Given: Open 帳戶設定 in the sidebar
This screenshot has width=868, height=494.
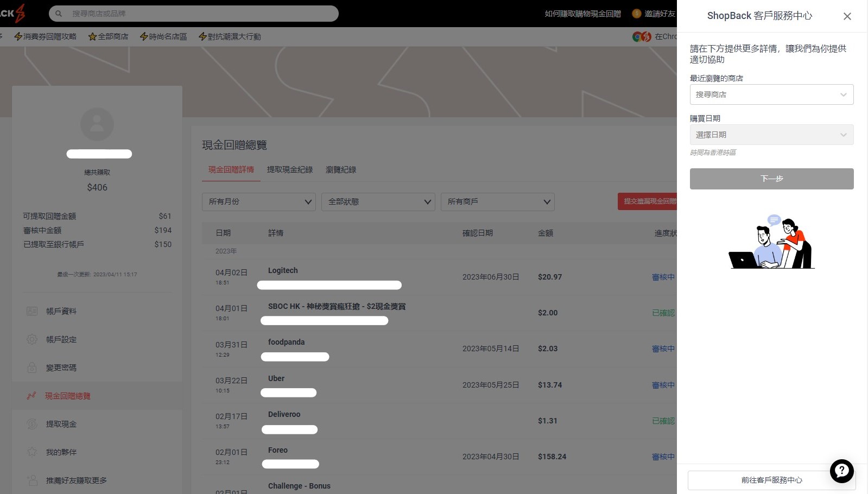Looking at the screenshot, I should point(61,339).
